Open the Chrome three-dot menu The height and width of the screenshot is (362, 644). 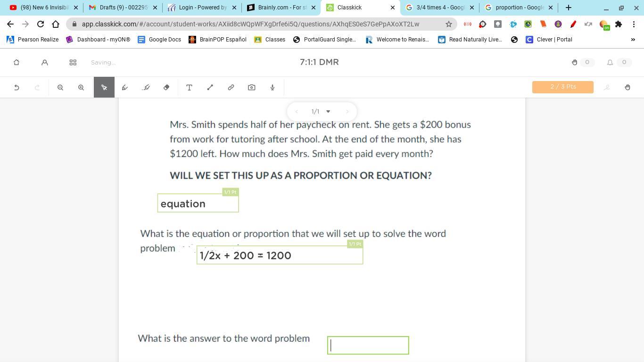[x=634, y=24]
